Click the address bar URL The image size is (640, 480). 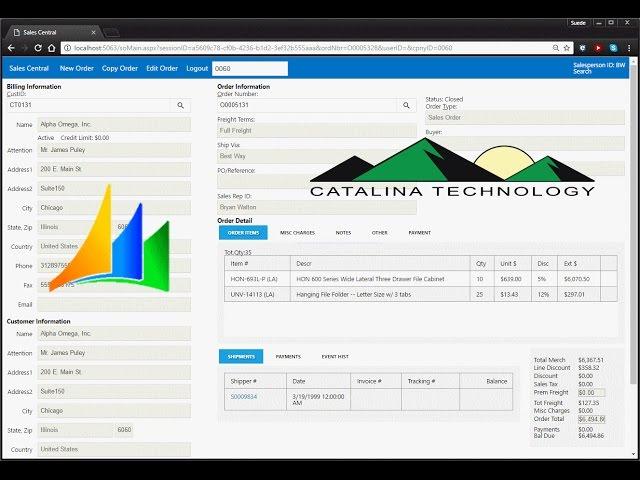[x=263, y=48]
